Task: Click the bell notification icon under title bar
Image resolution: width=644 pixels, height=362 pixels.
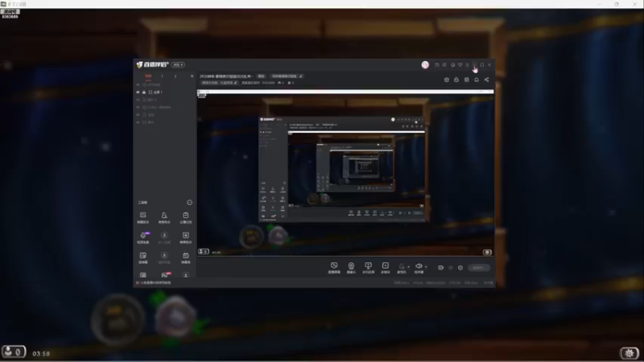Action: (477, 80)
